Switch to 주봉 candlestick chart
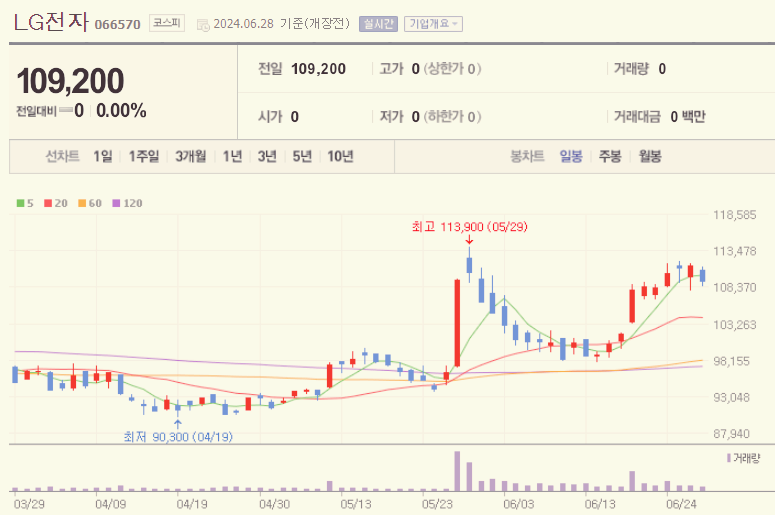This screenshot has width=775, height=515. [x=610, y=156]
